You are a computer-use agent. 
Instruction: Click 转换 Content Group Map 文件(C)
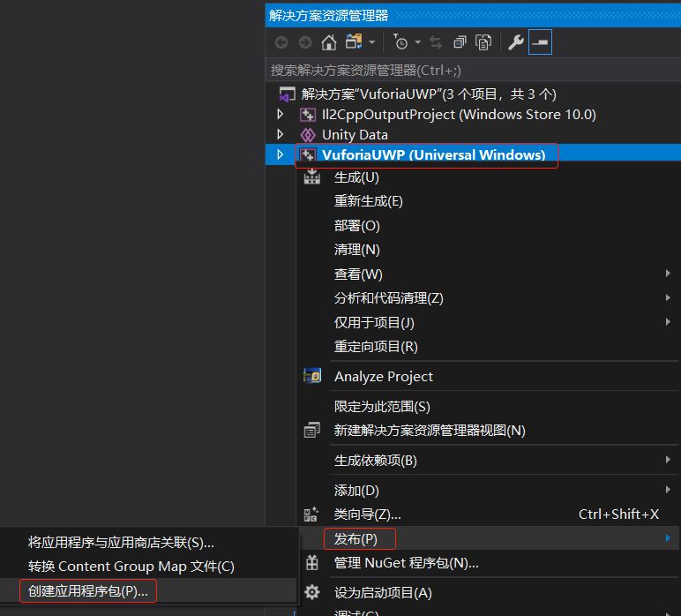pos(147,567)
